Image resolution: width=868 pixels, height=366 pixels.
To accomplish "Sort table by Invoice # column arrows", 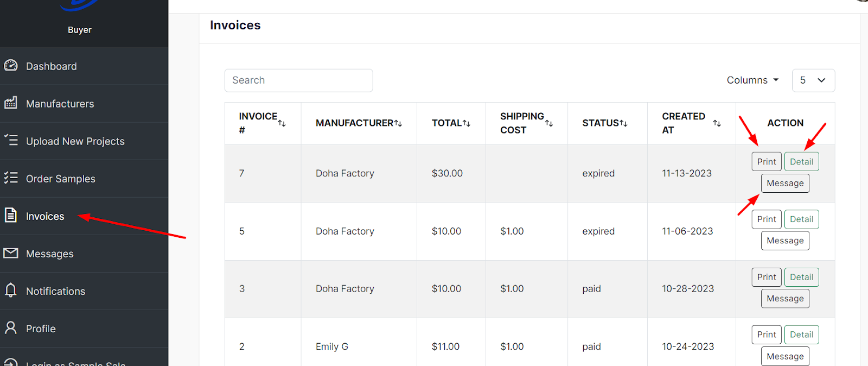I will [282, 124].
